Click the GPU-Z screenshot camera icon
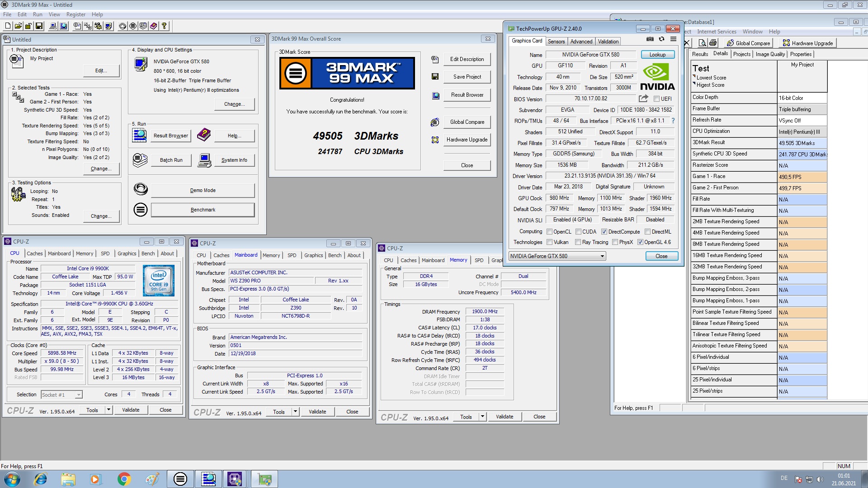 point(650,39)
